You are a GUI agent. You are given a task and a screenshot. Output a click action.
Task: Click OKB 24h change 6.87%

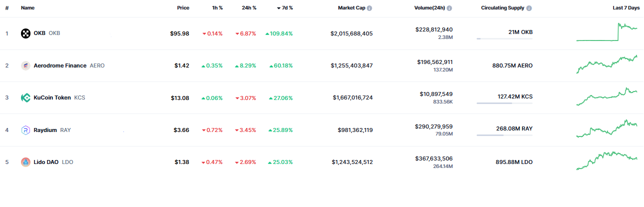pyautogui.click(x=246, y=33)
